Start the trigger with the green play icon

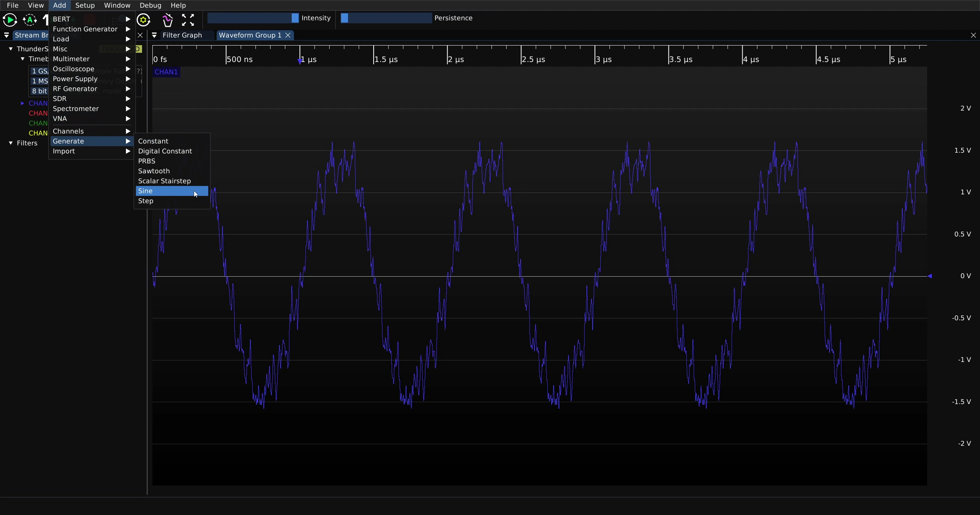(10, 20)
